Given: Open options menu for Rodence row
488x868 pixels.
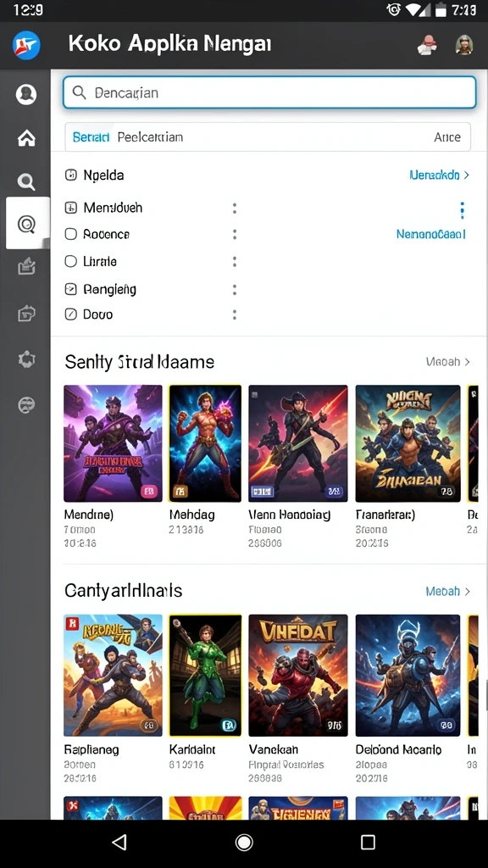Looking at the screenshot, I should 235,234.
